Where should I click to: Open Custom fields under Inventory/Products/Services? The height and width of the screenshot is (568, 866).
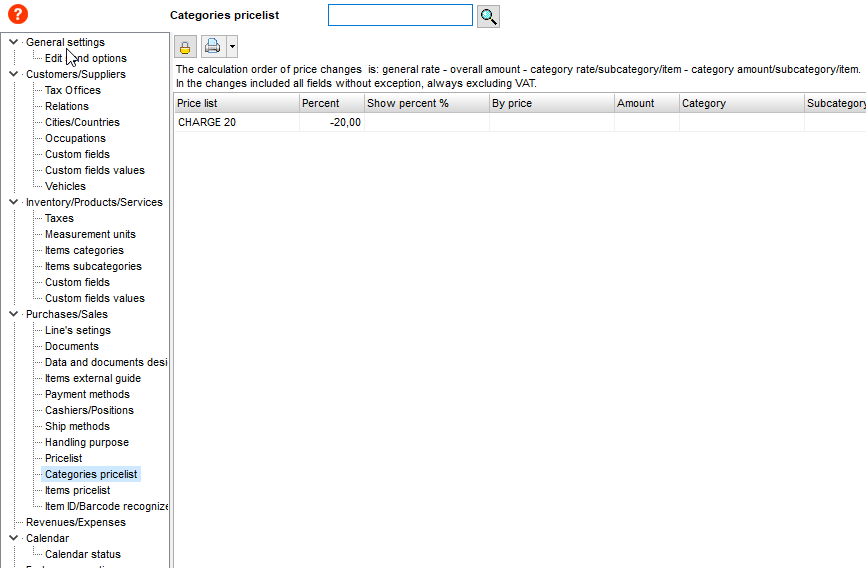[77, 282]
